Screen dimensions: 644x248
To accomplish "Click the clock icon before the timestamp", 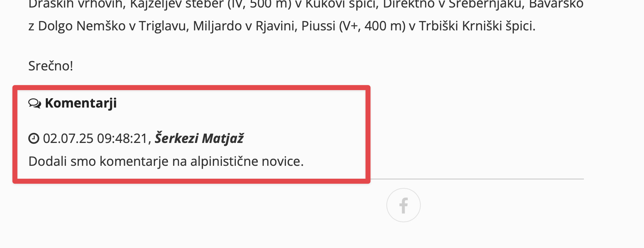I will pos(34,138).
